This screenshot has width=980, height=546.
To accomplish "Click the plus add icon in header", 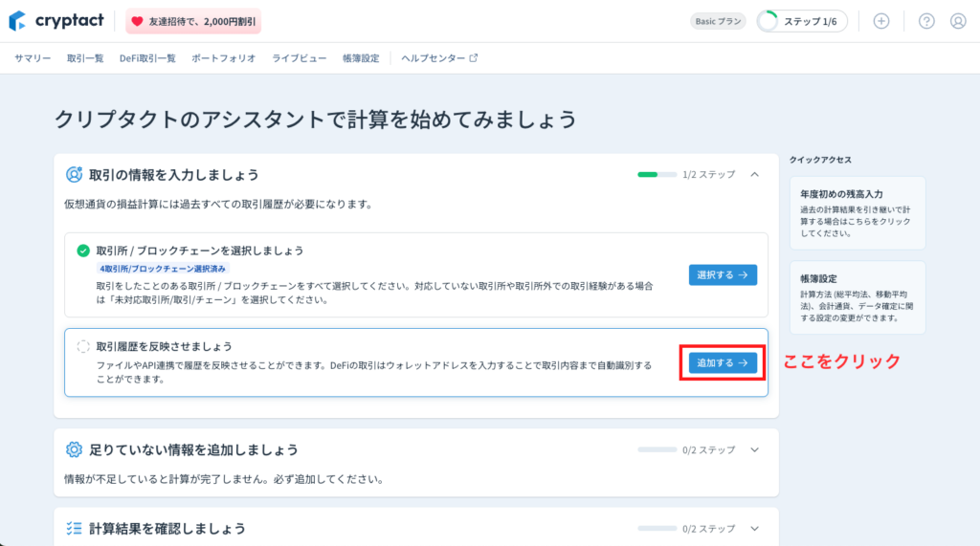I will (881, 21).
